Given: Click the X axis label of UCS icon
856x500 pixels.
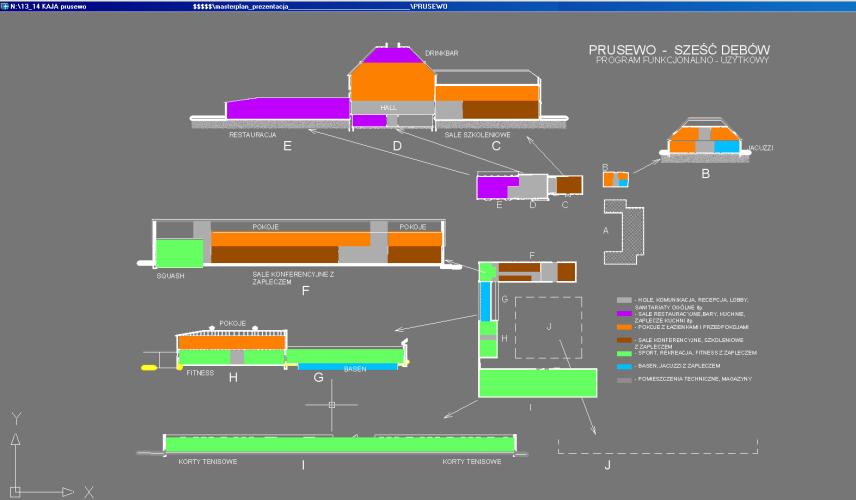Looking at the screenshot, I should (x=89, y=492).
